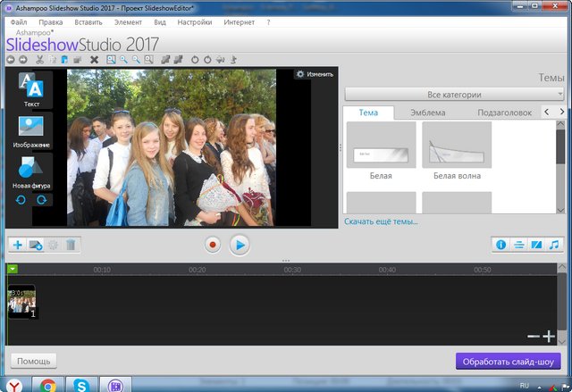Click Обработать слайд-шоу button
Image resolution: width=572 pixels, height=392 pixels.
[509, 362]
